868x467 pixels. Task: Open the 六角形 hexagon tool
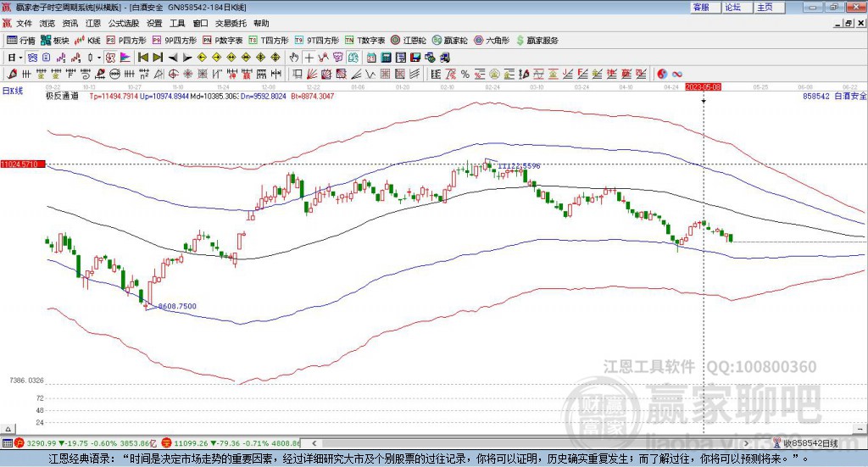492,41
